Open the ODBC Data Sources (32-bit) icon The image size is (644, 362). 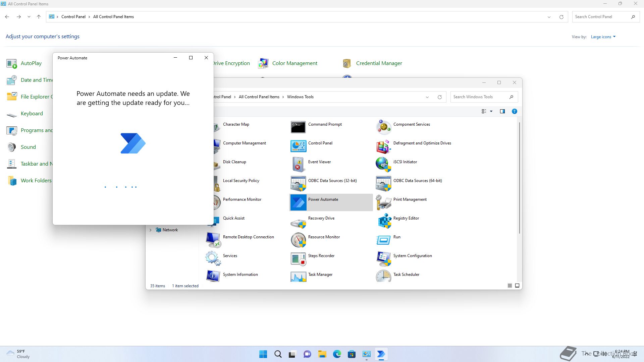click(298, 183)
